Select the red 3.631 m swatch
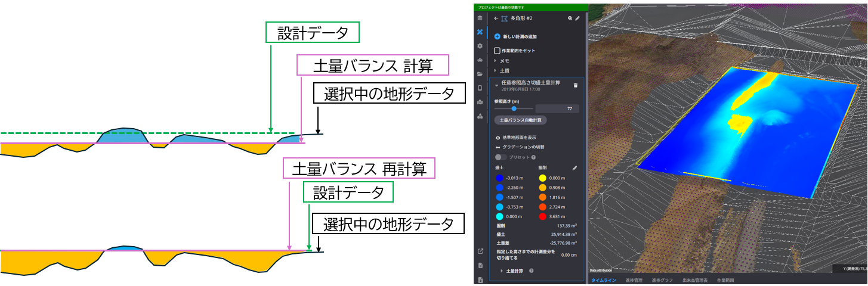The width and height of the screenshot is (868, 286). click(x=543, y=216)
